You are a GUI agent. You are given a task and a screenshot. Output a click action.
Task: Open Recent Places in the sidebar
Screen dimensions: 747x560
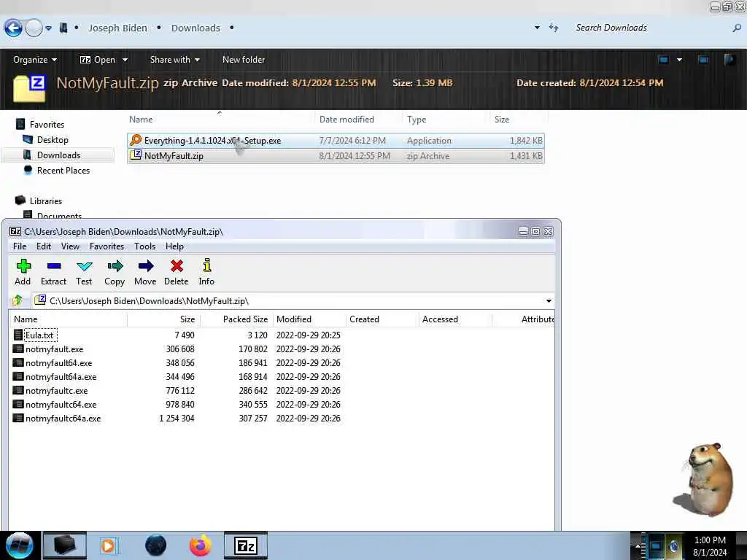(63, 170)
